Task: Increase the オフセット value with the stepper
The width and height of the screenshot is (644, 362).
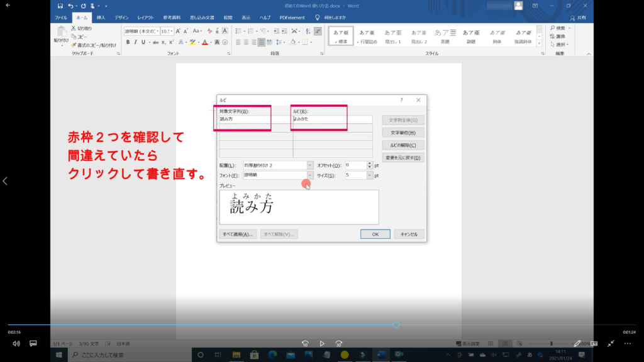Action: tap(369, 163)
